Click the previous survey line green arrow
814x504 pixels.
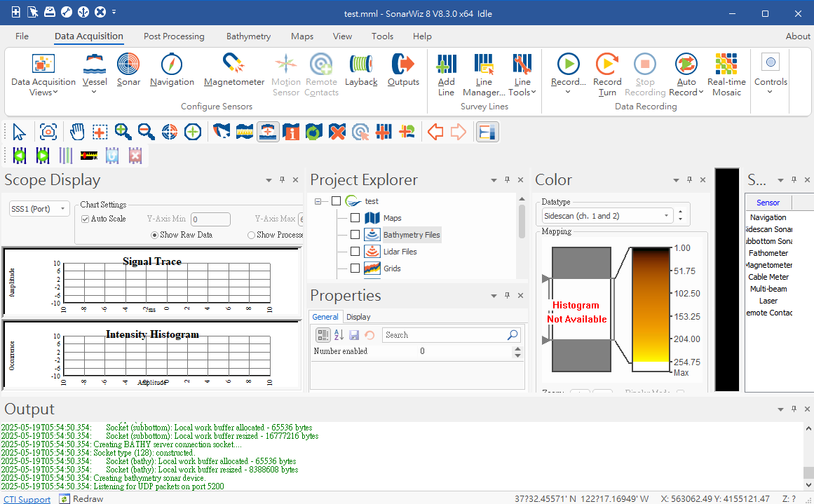click(x=20, y=155)
